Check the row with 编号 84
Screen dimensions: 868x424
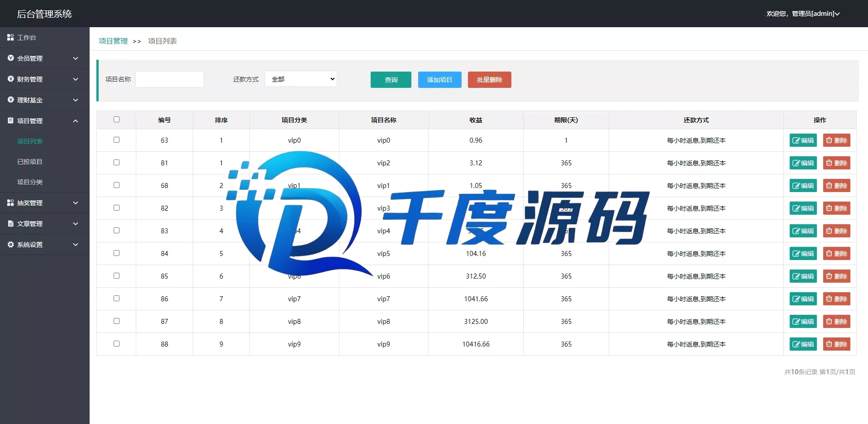(116, 253)
